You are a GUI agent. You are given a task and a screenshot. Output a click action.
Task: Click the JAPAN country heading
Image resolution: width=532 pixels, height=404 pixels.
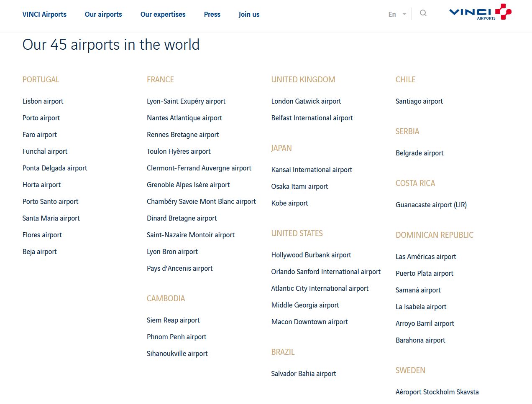(x=281, y=148)
